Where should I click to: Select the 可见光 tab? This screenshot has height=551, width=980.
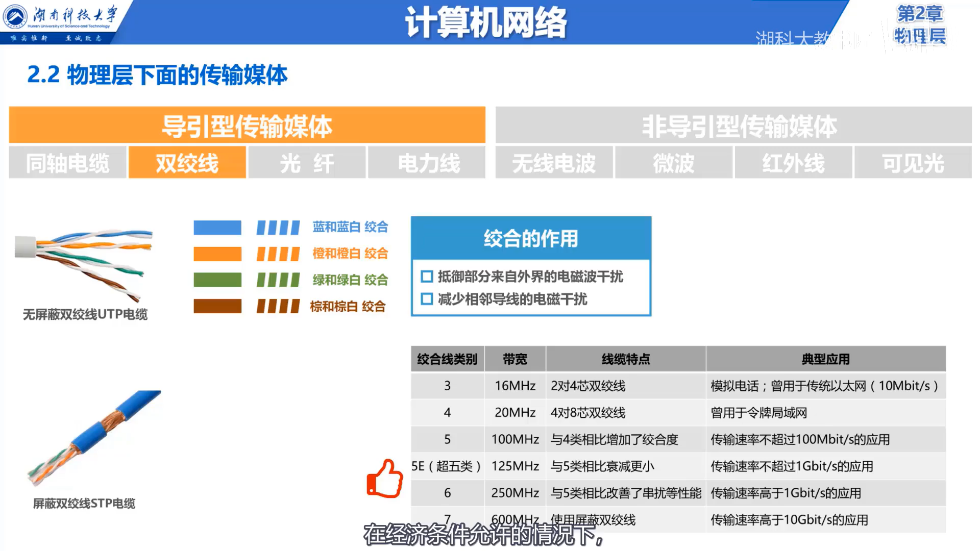point(913,163)
